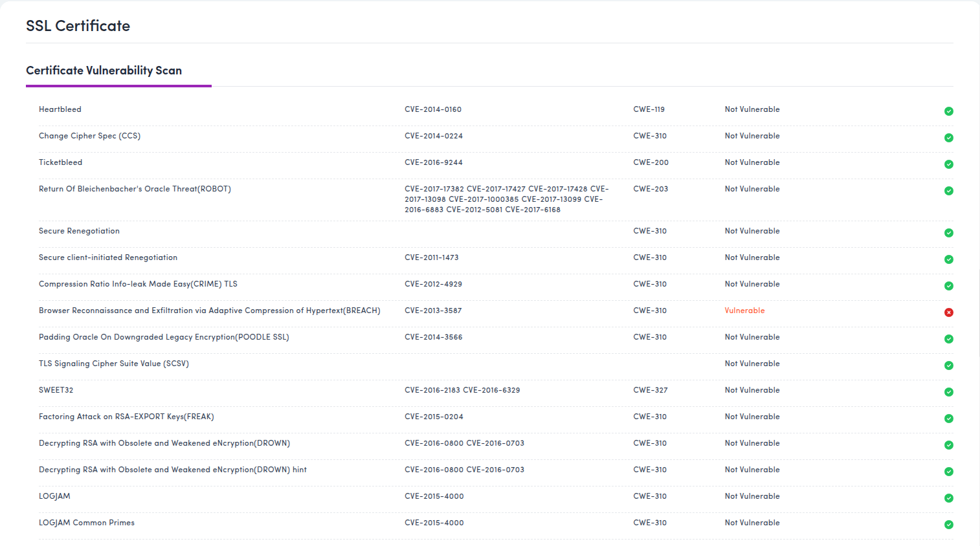Click the SSL Certificate heading
The width and height of the screenshot is (980, 546).
[x=78, y=26]
